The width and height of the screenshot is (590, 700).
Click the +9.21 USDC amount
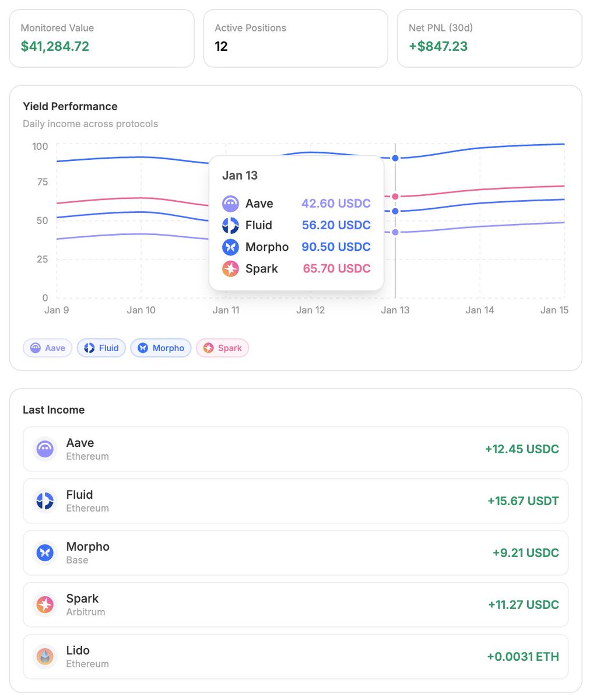point(526,553)
